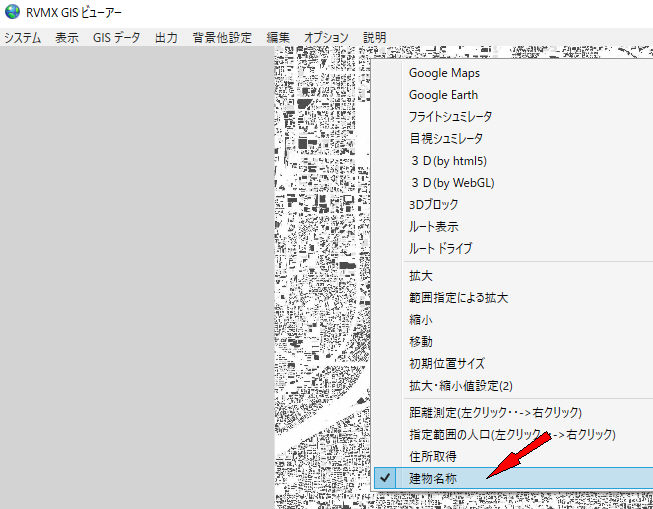Select 3D(by WebGL) option
The image size is (653, 509).
452,183
